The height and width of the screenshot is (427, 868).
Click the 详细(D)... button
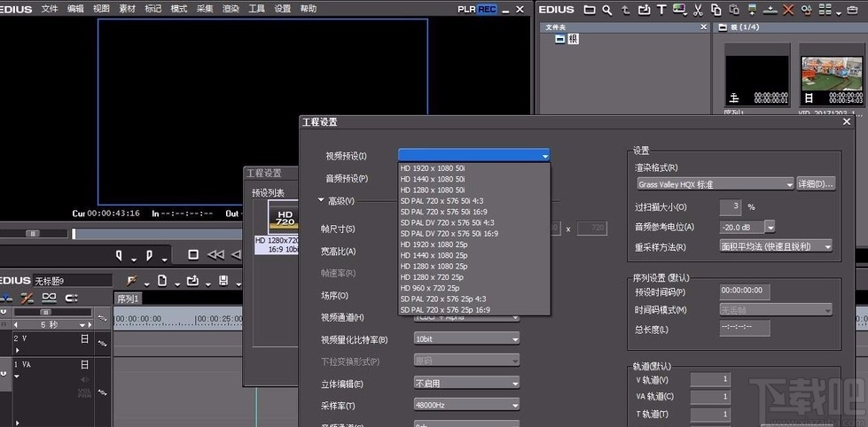point(816,184)
